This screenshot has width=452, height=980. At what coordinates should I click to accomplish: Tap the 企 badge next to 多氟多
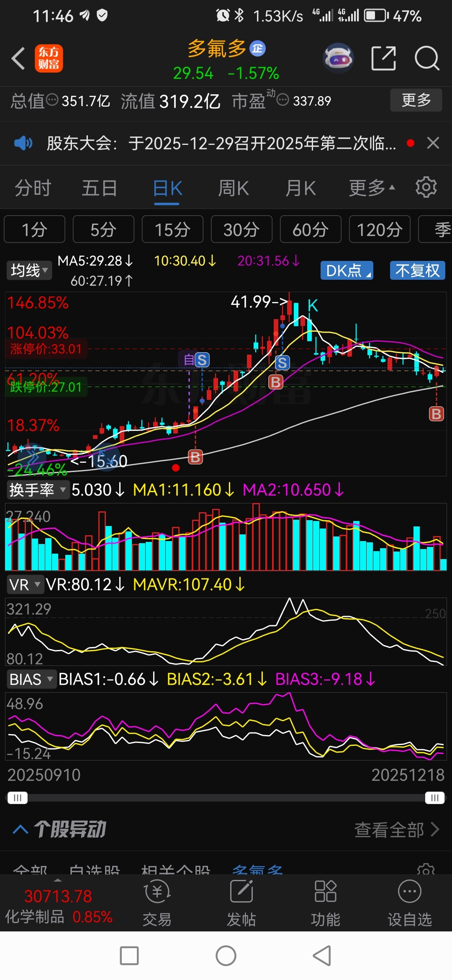coord(257,49)
